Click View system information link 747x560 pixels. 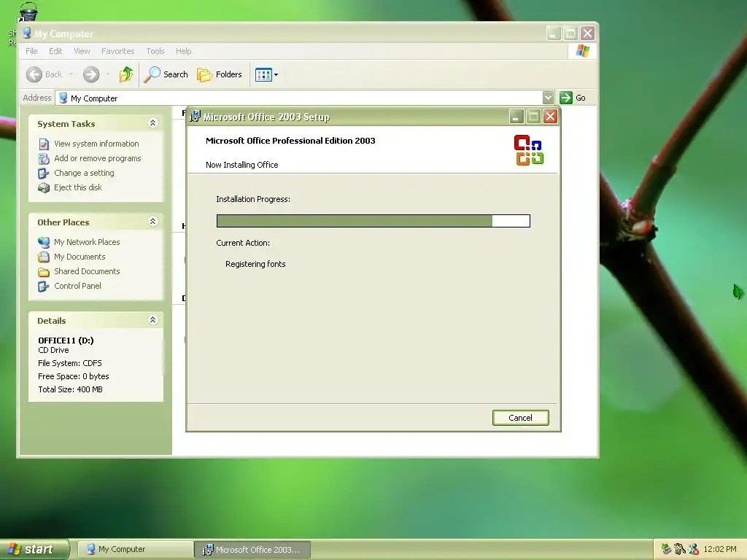point(96,144)
